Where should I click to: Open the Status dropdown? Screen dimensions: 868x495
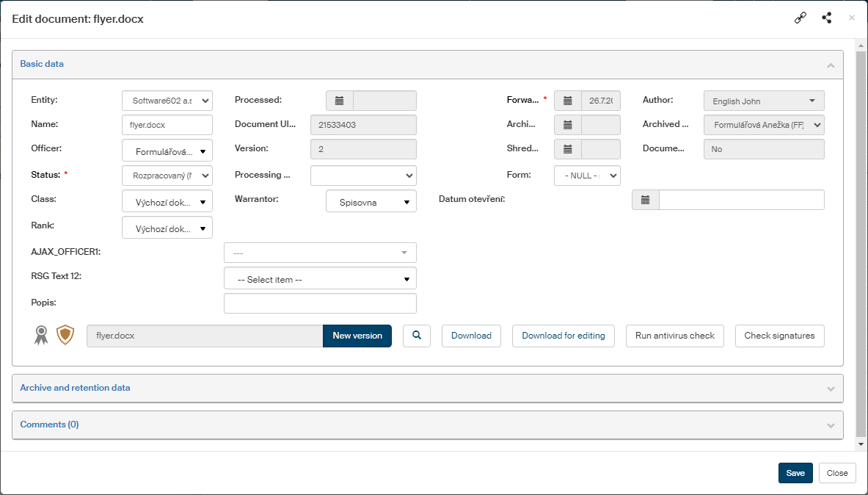pos(167,176)
